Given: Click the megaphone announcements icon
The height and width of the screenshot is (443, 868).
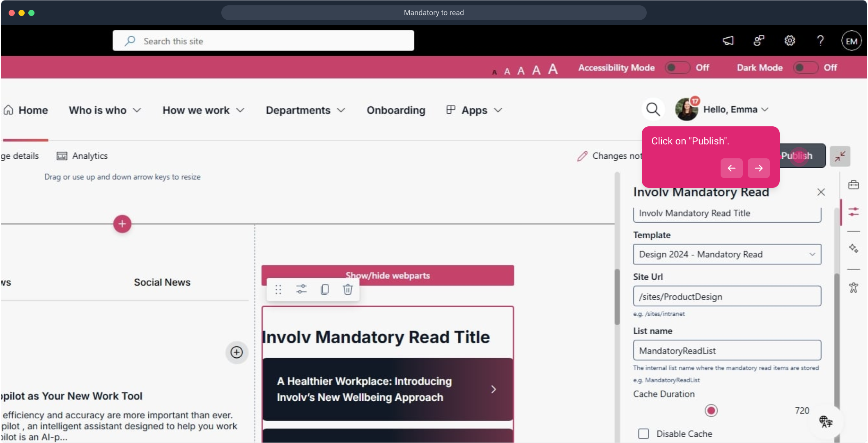Looking at the screenshot, I should pyautogui.click(x=728, y=41).
